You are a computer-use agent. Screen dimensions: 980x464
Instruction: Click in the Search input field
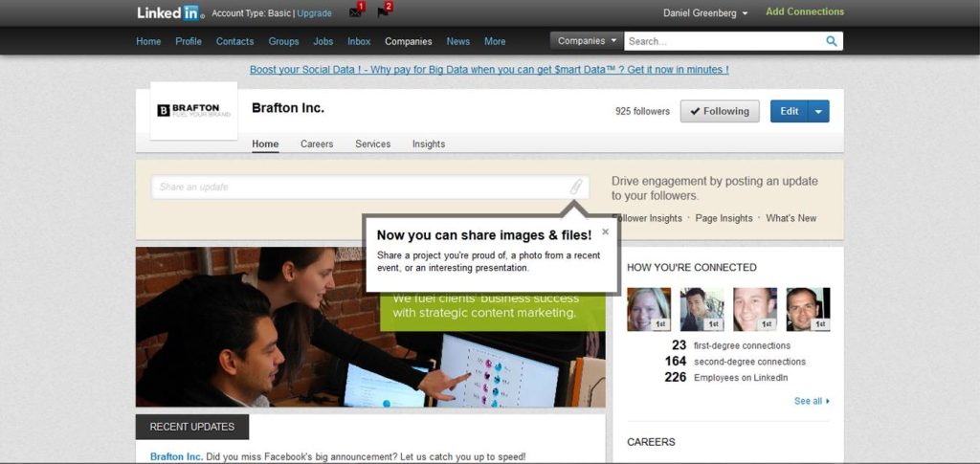click(x=724, y=41)
